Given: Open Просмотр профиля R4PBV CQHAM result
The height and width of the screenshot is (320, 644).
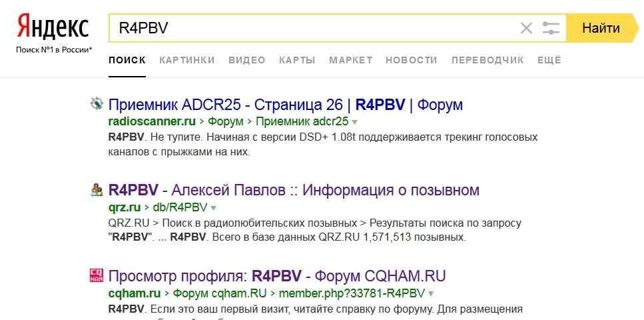Looking at the screenshot, I should click(x=277, y=275).
